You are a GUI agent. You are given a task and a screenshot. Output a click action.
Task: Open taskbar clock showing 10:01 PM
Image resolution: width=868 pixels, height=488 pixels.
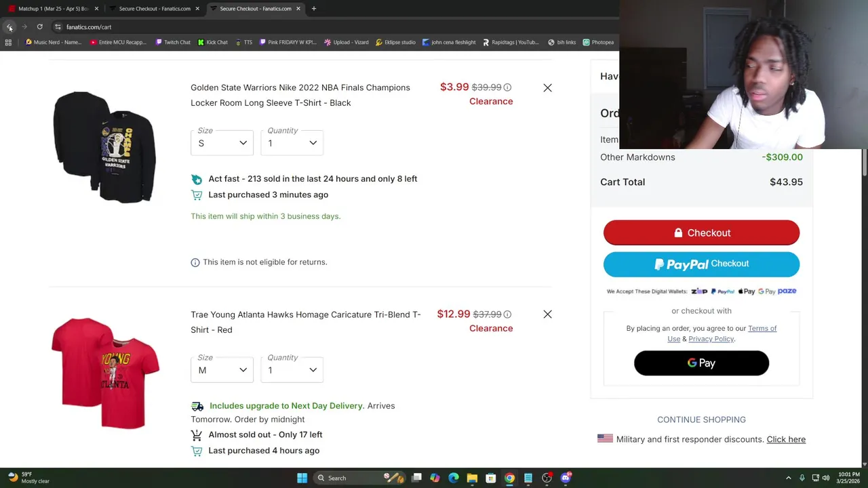[848, 478]
